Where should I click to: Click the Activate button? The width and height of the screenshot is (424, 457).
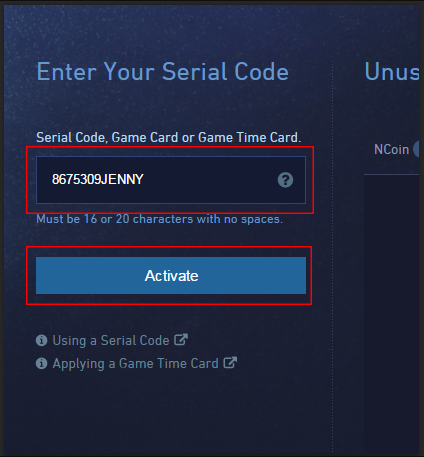pos(171,275)
